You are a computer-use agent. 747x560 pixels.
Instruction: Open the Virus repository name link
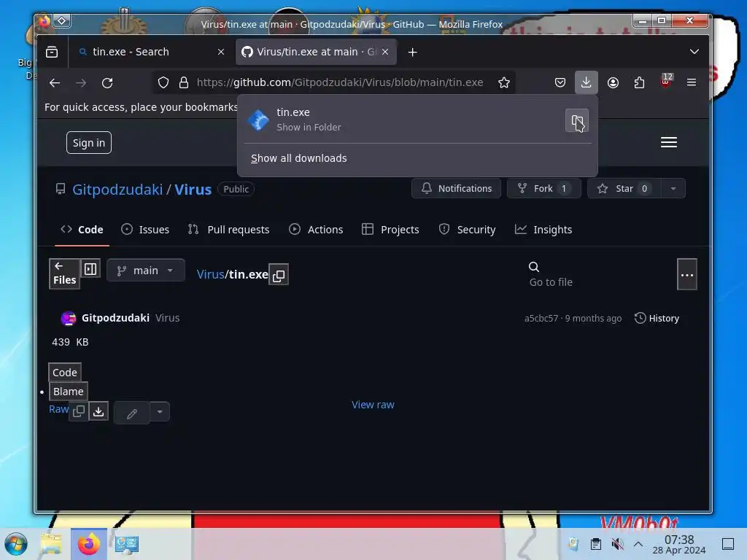(193, 190)
